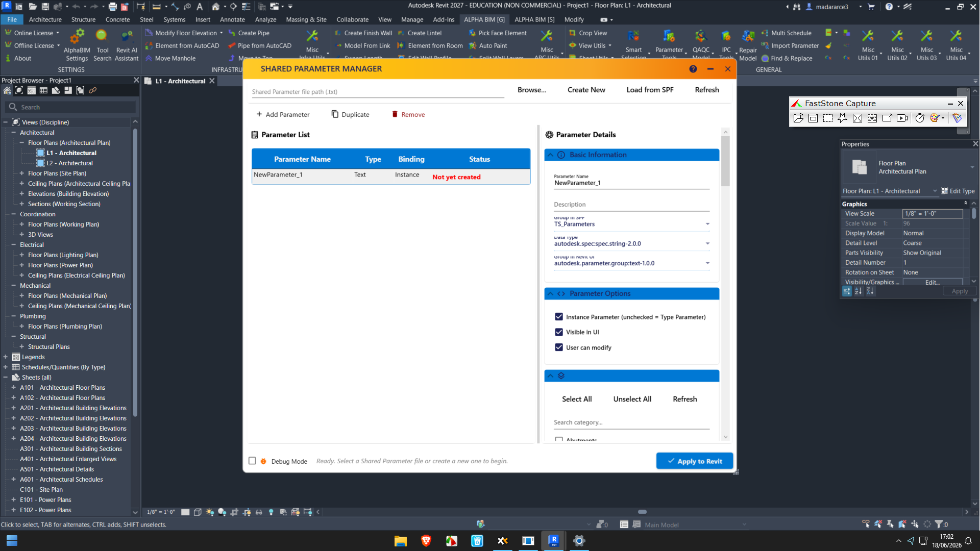The image size is (980, 551).
Task: Open Group in SPF dropdown TS_Parameters
Action: [x=632, y=224]
